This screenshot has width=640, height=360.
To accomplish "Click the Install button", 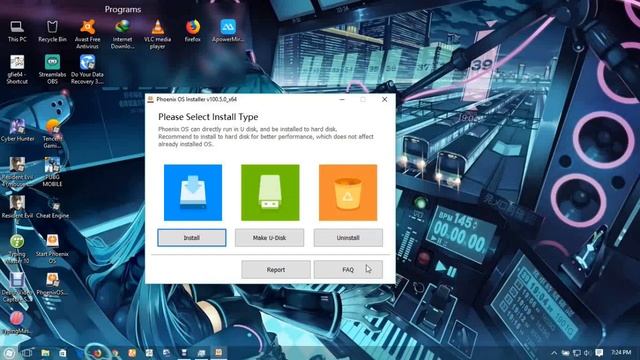I will tap(192, 238).
